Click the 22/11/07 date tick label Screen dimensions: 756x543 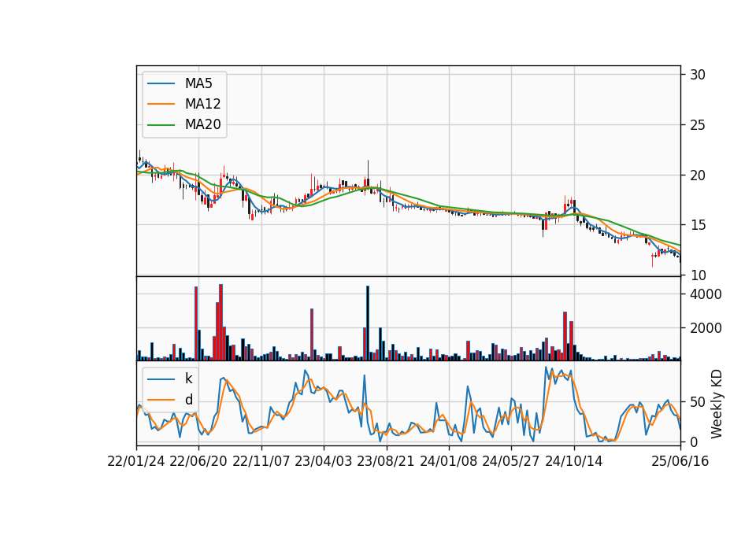pyautogui.click(x=261, y=461)
